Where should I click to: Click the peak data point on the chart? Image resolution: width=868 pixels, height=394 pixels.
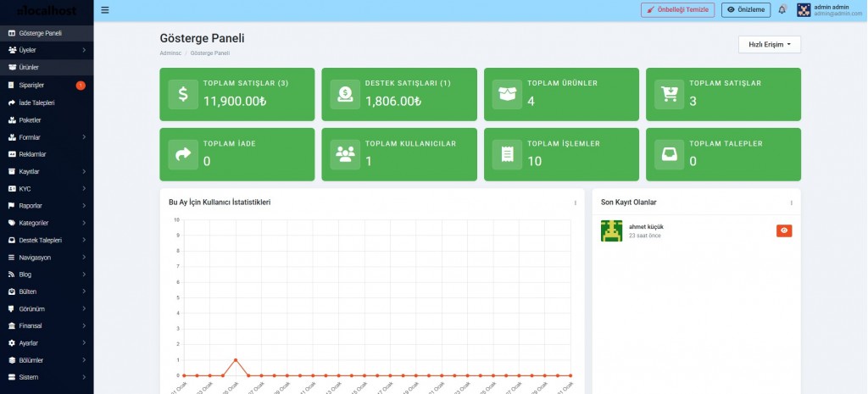[235, 360]
